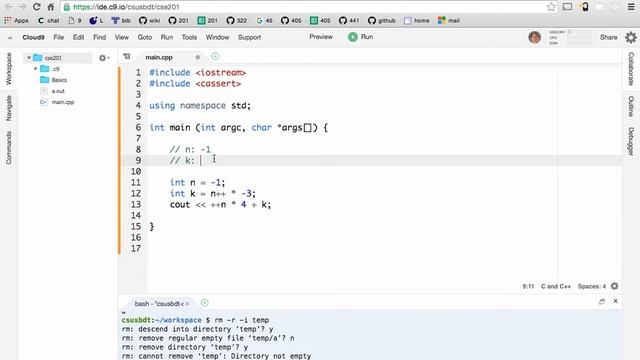Close the bash terminal tab
Viewport: 640px width, 360px height.
(x=187, y=304)
